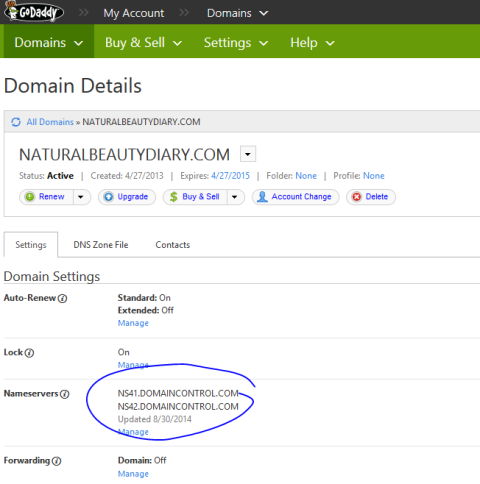This screenshot has width=480, height=484.
Task: Click the blue Upgrade arrow icon
Action: click(108, 197)
